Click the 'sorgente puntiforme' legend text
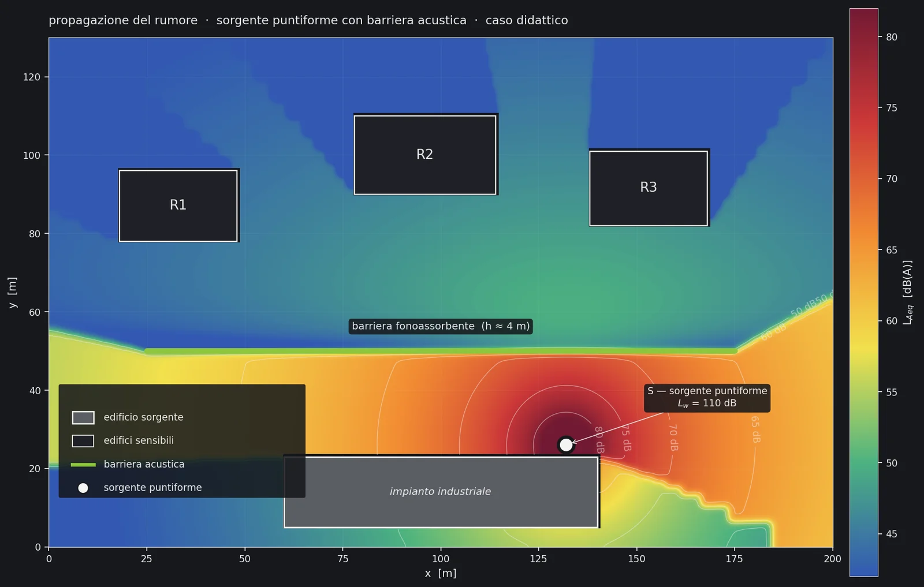The height and width of the screenshot is (587, 924). (152, 488)
